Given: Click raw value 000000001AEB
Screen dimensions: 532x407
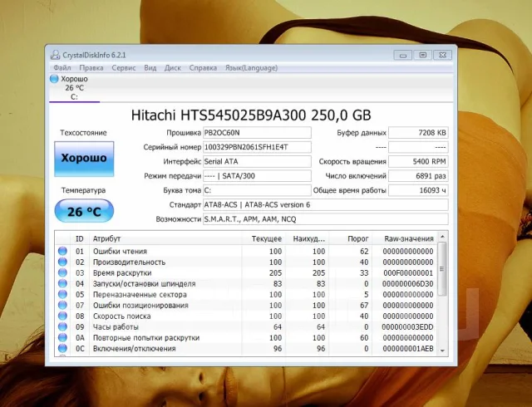Looking at the screenshot, I should (408, 349).
